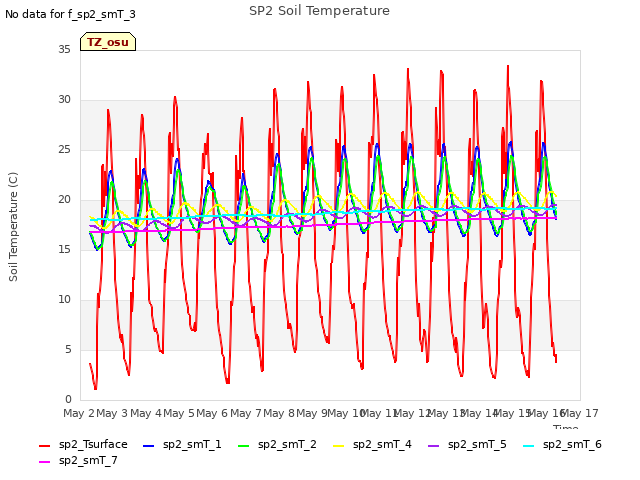Image resolution: width=640 pixels, height=480 pixels.
Task: Click the 35 y-axis tick label
Action: [64, 49]
